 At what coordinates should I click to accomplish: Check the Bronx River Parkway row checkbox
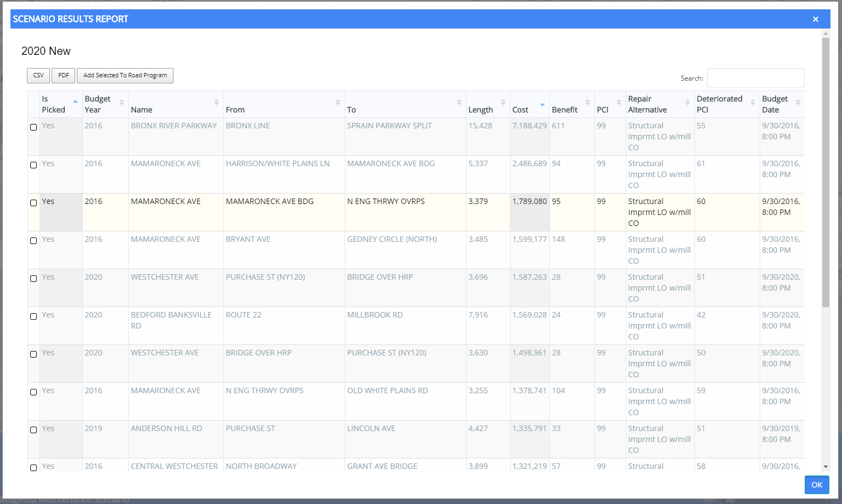[x=33, y=127]
